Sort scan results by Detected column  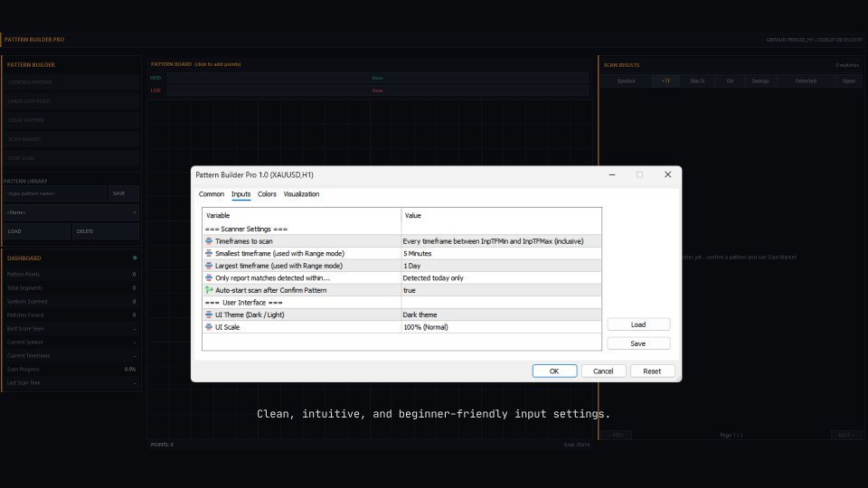[806, 80]
